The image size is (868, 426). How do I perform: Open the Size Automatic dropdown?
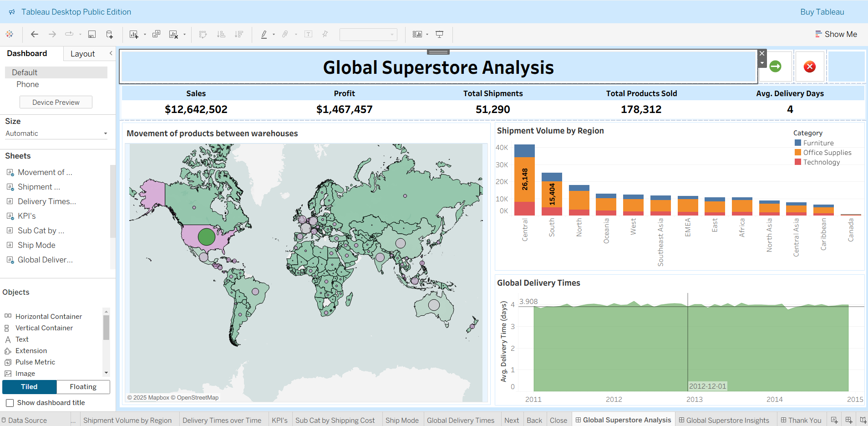tap(56, 133)
